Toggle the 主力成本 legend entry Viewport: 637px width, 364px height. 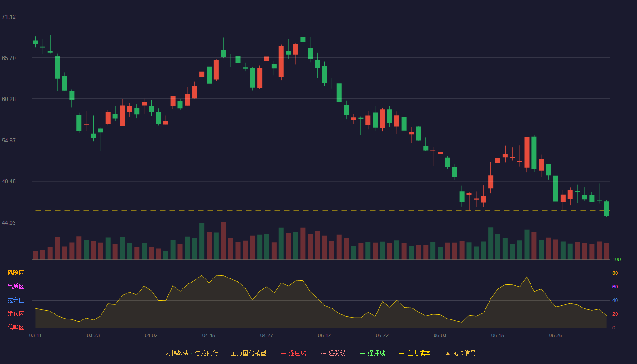point(415,353)
